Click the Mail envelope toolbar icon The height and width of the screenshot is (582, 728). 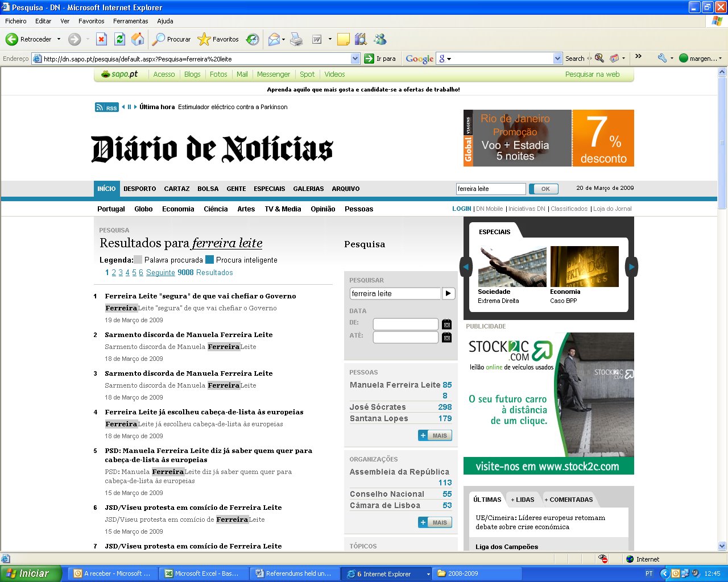274,39
